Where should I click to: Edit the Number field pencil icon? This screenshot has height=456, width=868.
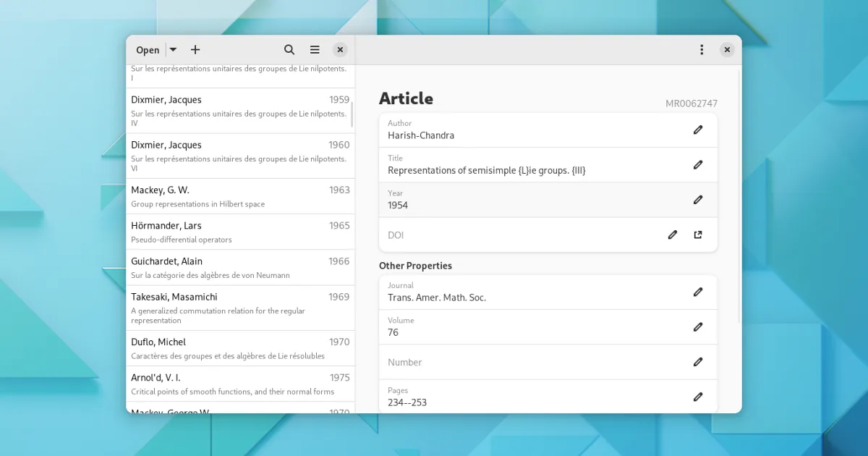pyautogui.click(x=698, y=362)
